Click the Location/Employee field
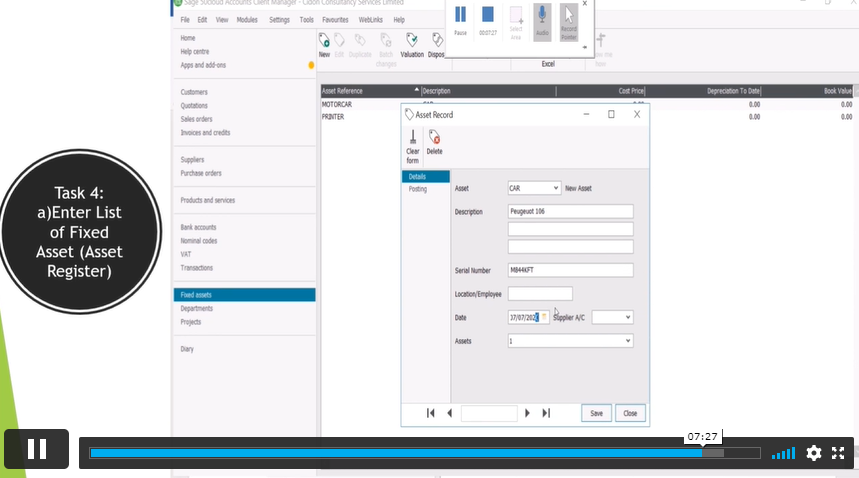Screen dimensions: 859x478 (x=540, y=294)
